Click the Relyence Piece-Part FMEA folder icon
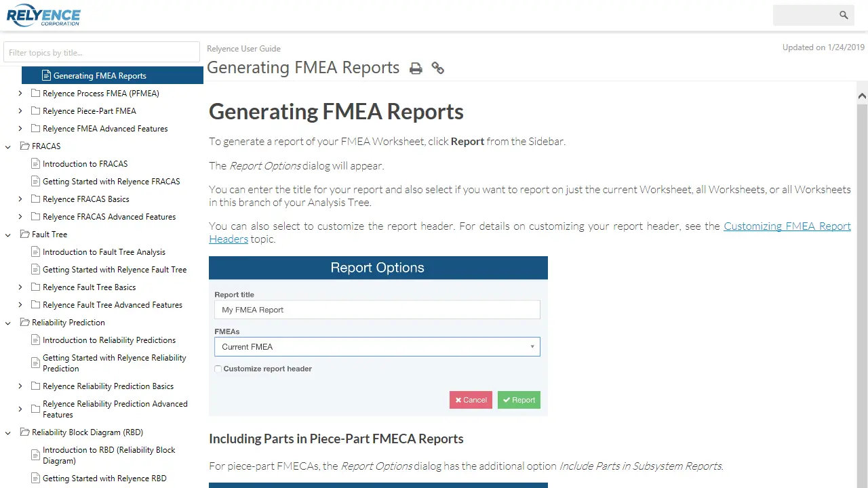Image resolution: width=868 pixels, height=488 pixels. (36, 111)
